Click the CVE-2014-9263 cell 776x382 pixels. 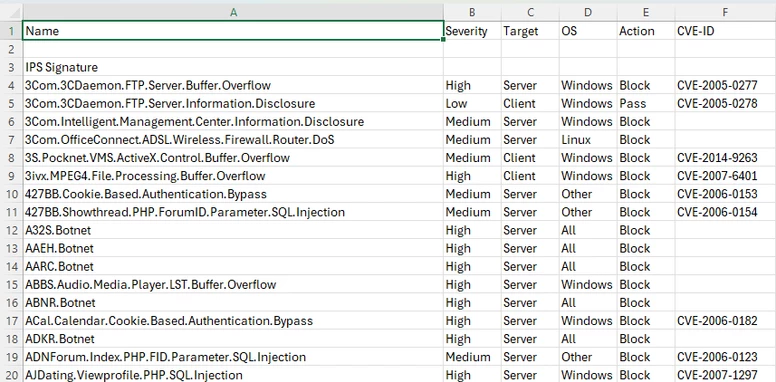coord(725,158)
